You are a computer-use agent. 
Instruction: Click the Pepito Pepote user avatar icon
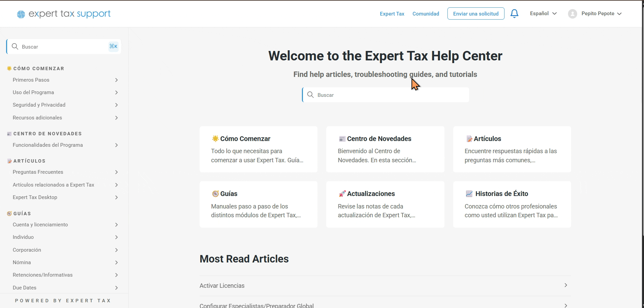tap(572, 14)
